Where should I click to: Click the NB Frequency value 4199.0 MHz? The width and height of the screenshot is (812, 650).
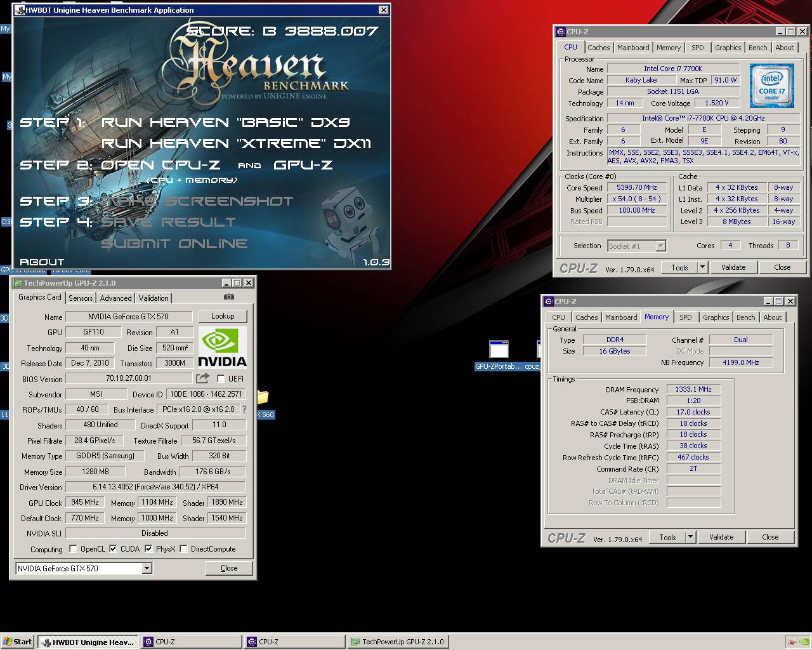coord(741,362)
